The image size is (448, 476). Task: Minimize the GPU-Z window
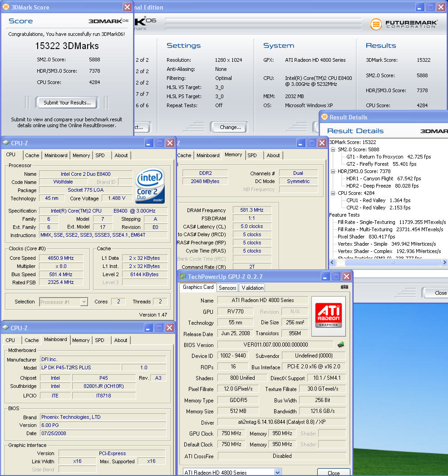click(325, 276)
